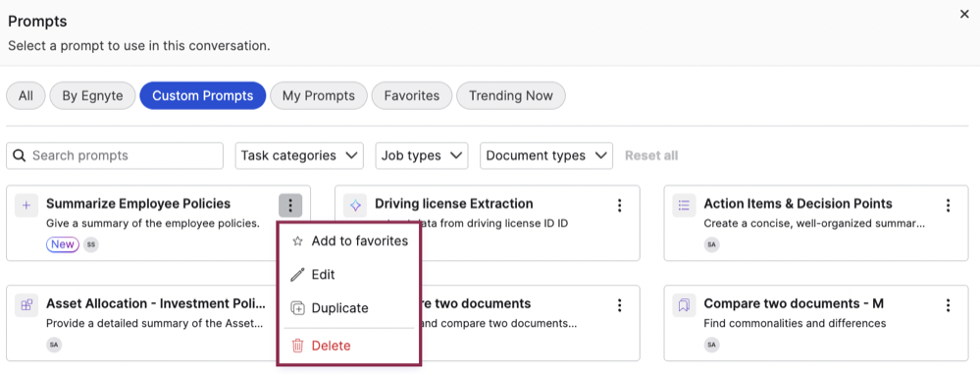The height and width of the screenshot is (374, 980).
Task: Choose Delete in the context menu
Action: pos(349,346)
